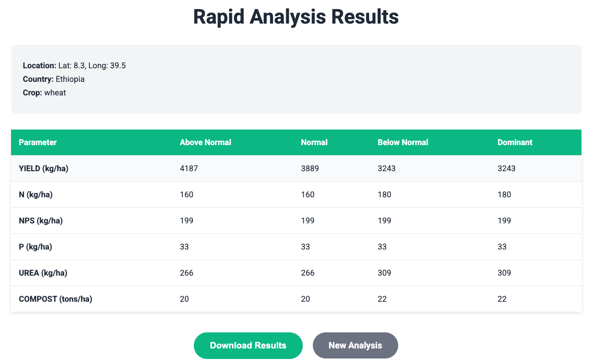591x364 pixels.
Task: Select the NPS (kg/ha) row label
Action: click(x=40, y=221)
